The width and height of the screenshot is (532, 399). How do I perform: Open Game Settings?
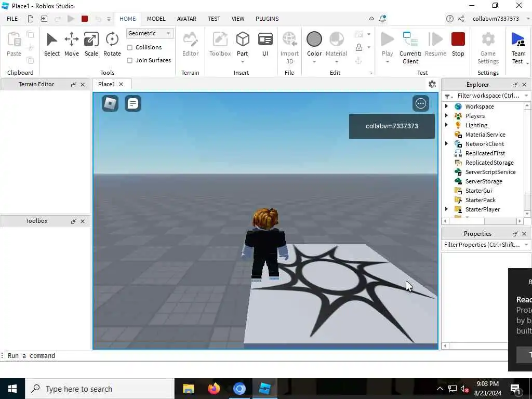click(x=488, y=47)
